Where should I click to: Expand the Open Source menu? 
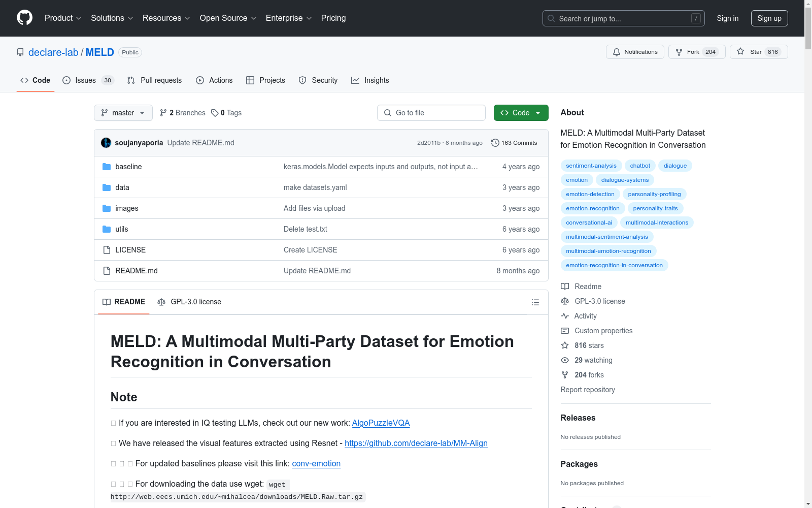pyautogui.click(x=228, y=18)
